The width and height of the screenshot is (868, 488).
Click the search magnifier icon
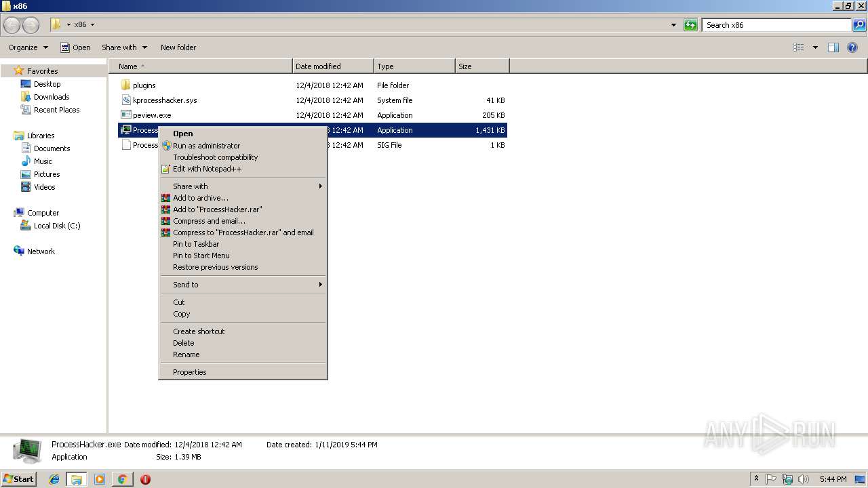[x=859, y=25]
